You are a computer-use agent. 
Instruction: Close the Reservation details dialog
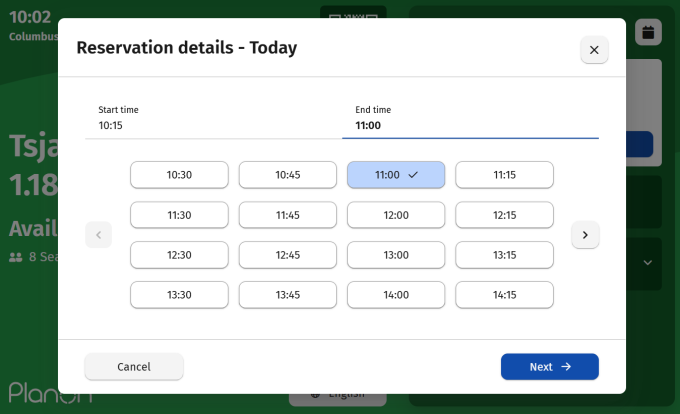pyautogui.click(x=594, y=49)
